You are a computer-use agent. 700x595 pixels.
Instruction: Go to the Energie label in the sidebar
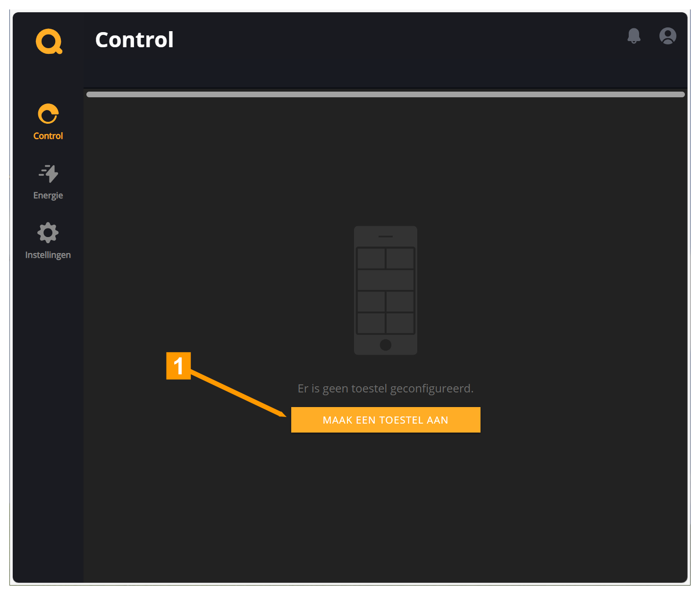point(48,195)
